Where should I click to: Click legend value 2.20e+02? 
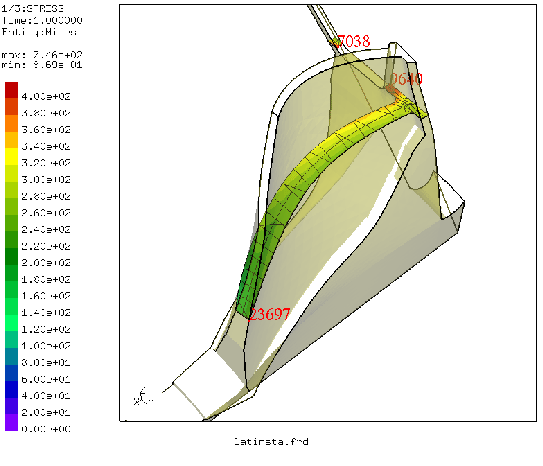pos(46,246)
